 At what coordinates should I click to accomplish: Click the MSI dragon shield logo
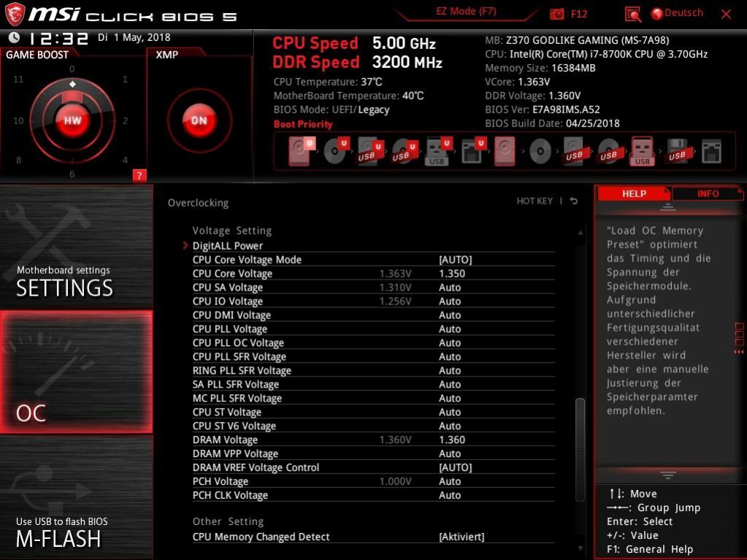(x=15, y=14)
